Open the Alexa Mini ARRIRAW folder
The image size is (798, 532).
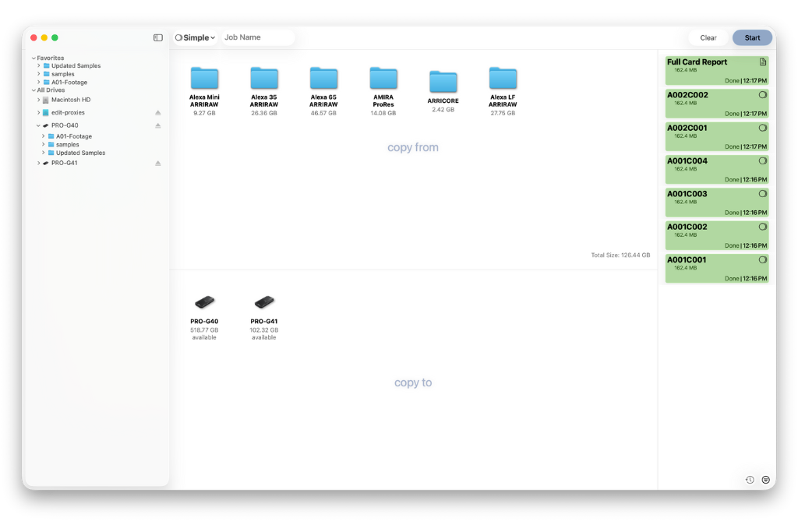click(x=204, y=79)
